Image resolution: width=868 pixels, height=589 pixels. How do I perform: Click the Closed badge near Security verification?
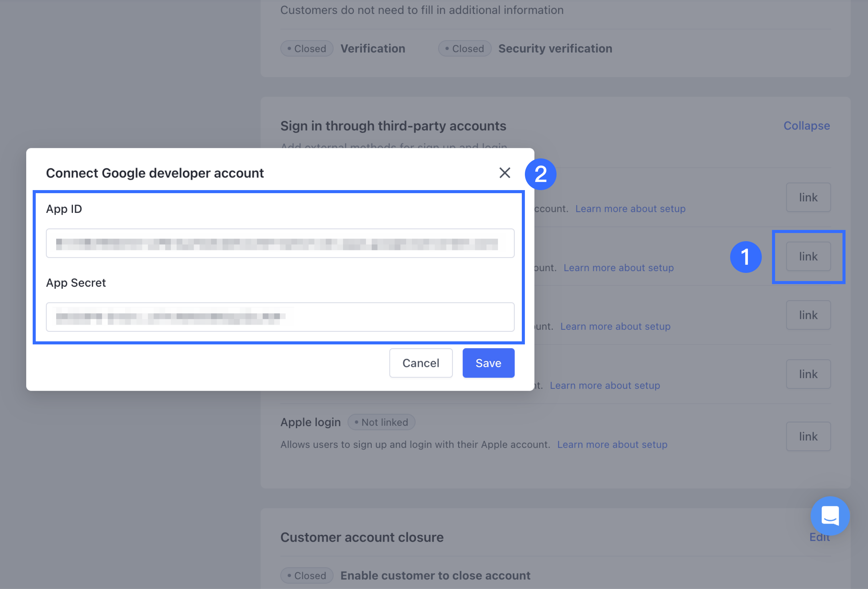464,49
